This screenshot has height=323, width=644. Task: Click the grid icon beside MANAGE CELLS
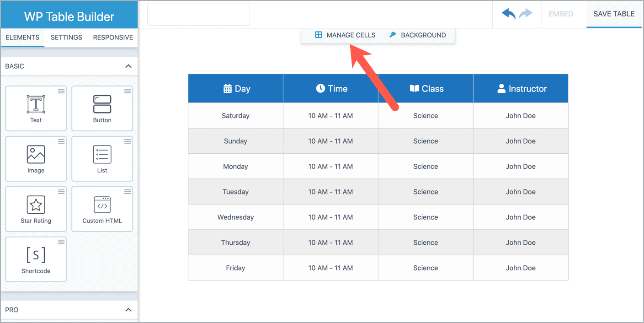click(318, 35)
